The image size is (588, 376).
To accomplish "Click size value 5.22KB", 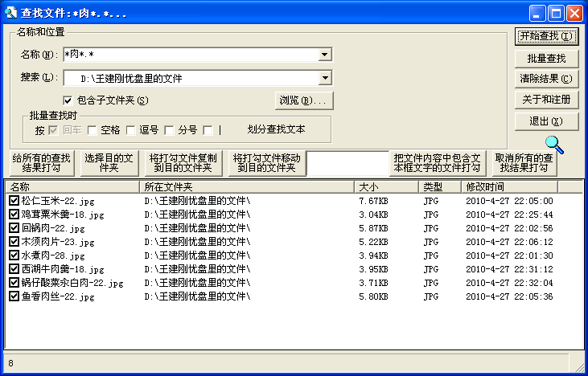I will [373, 242].
